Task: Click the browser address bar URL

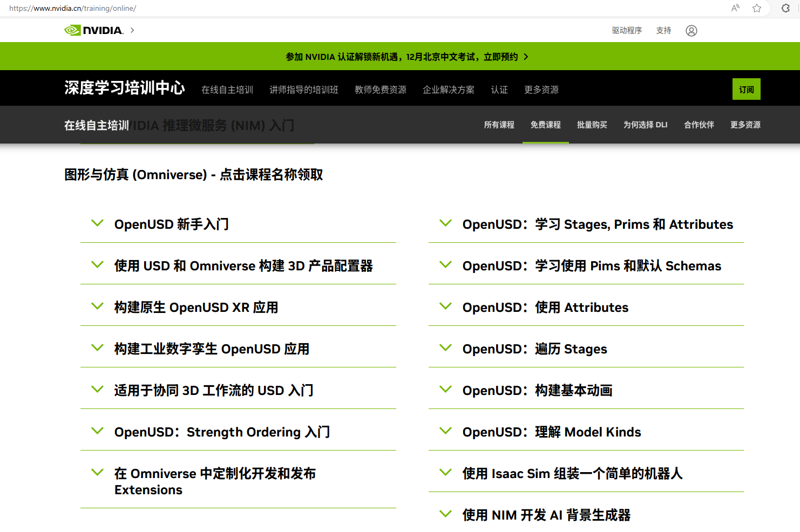Action: point(73,8)
